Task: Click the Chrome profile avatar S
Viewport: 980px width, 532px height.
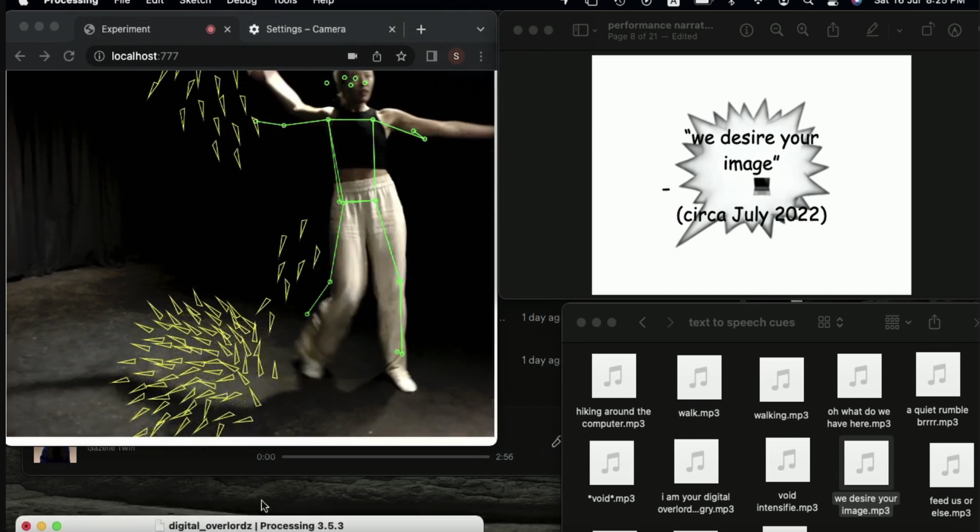Action: pyautogui.click(x=456, y=56)
